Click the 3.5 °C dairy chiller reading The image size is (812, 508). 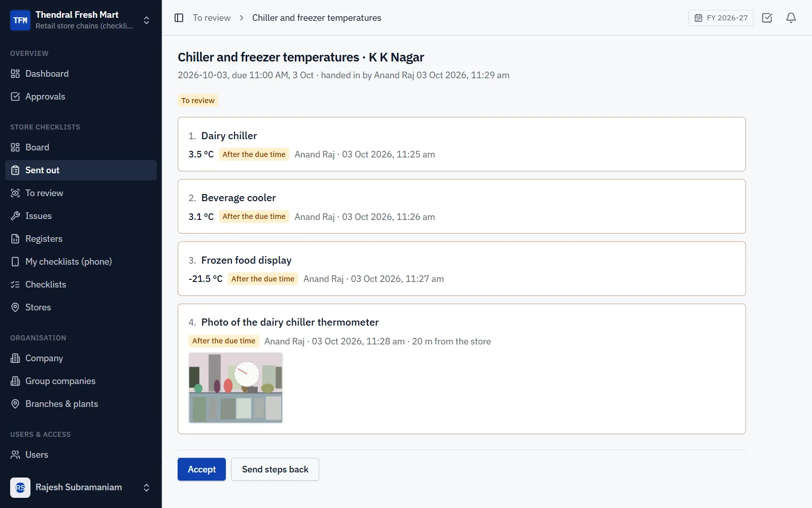point(201,154)
